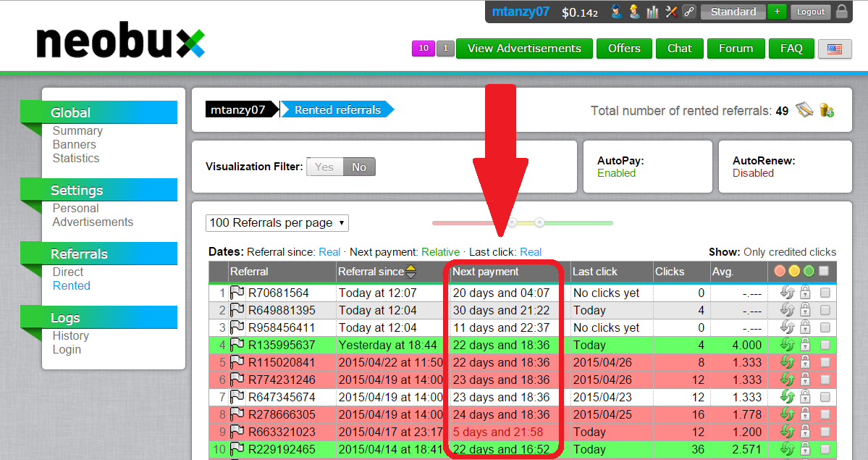
Task: Click the recycle icon for referral R135995637
Action: coord(787,345)
